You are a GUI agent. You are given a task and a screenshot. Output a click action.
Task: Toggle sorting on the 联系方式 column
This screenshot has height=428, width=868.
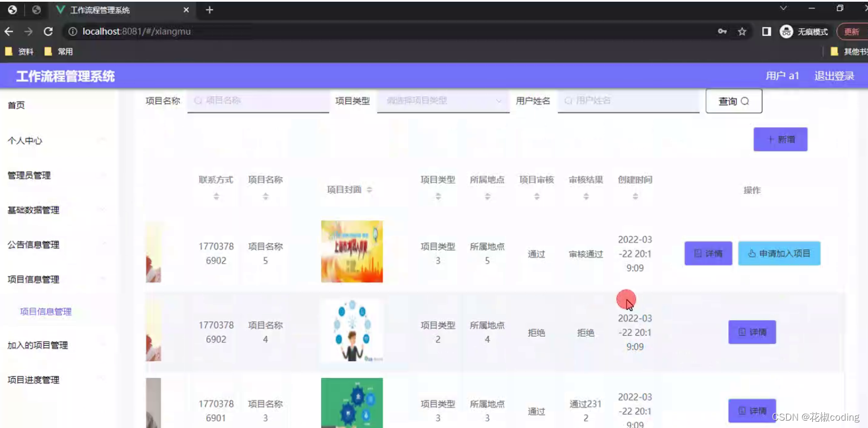pyautogui.click(x=215, y=196)
